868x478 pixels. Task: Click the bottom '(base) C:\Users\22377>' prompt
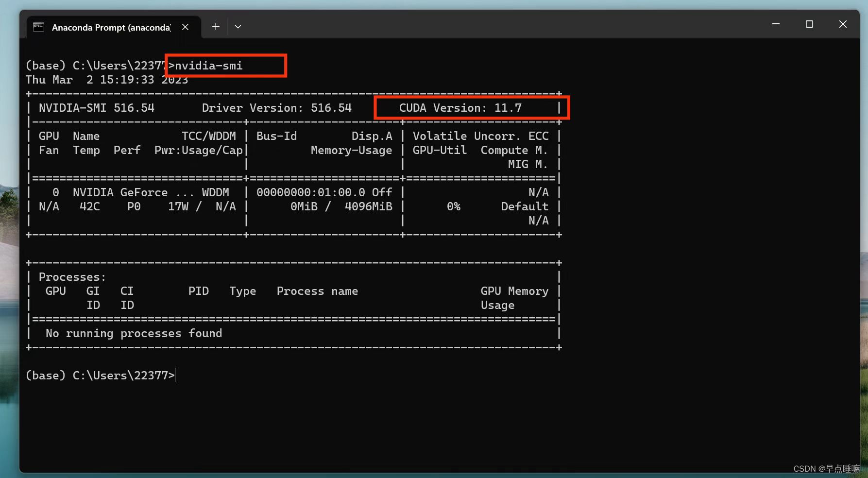coord(100,376)
